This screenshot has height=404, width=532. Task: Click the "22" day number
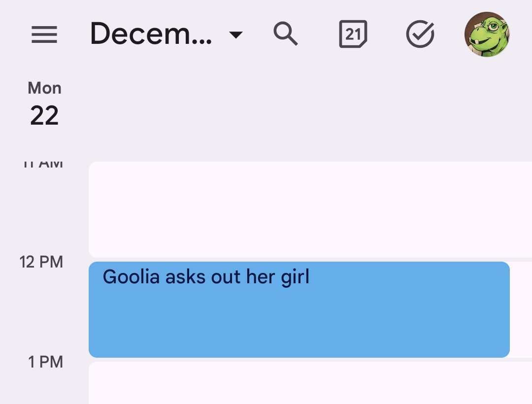pos(44,116)
